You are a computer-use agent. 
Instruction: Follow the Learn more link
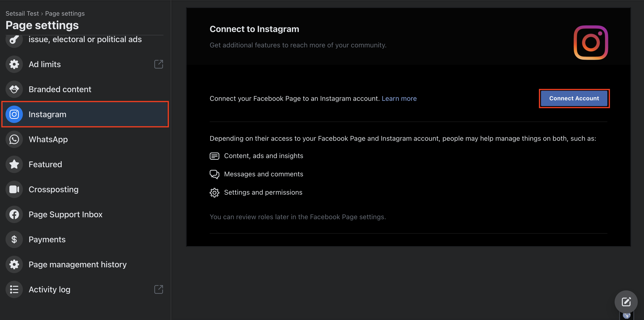coord(399,99)
